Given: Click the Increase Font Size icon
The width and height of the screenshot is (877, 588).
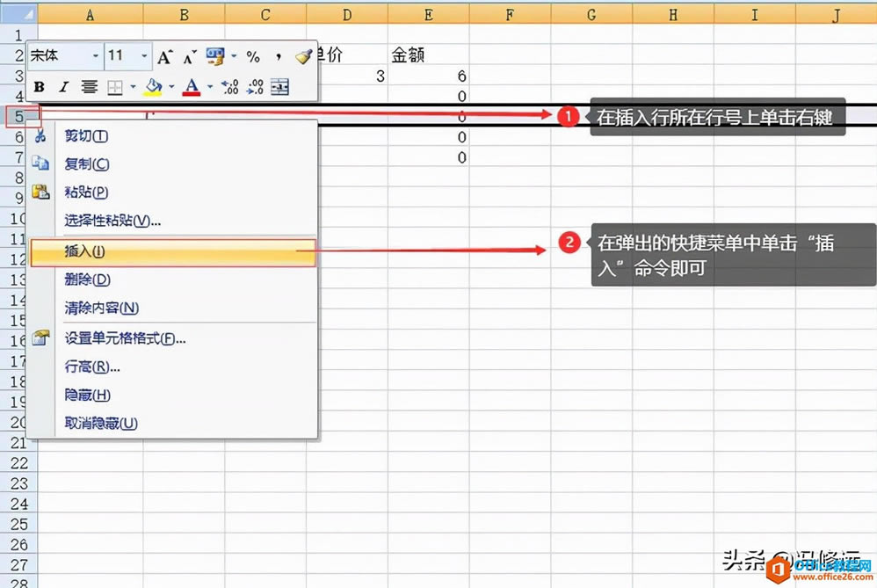Looking at the screenshot, I should point(164,55).
